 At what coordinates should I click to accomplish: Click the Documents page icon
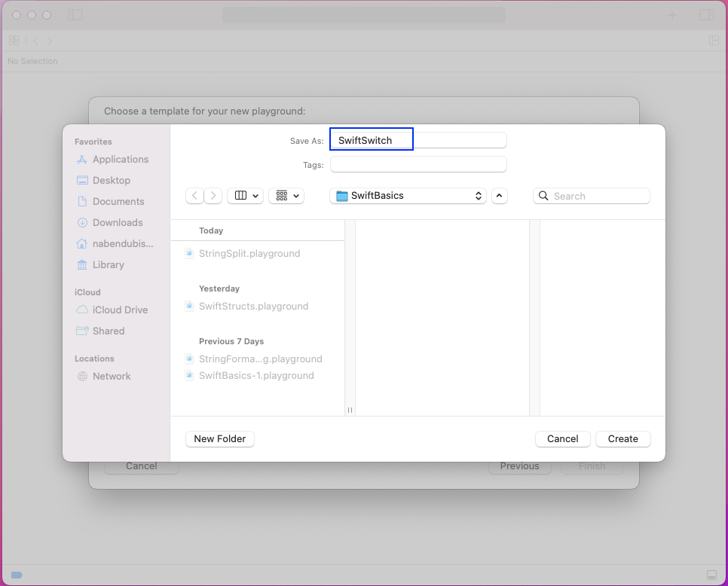82,201
